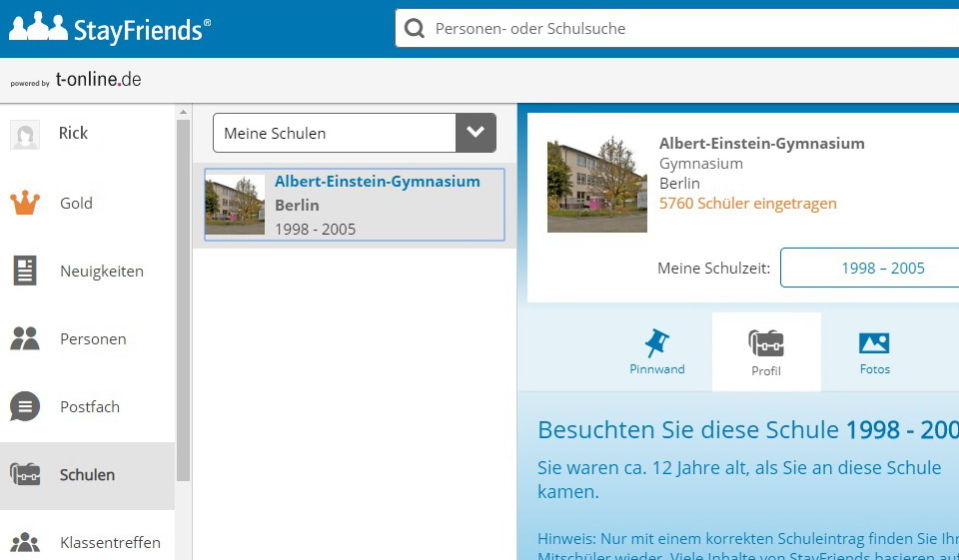Click the Klassentreffen group icon
959x560 pixels.
[25, 542]
